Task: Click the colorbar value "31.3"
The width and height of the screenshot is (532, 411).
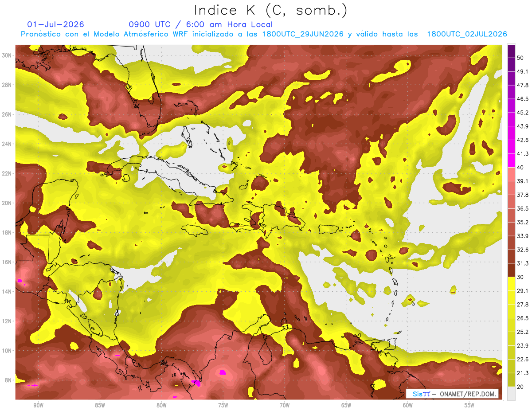Action: click(x=522, y=263)
